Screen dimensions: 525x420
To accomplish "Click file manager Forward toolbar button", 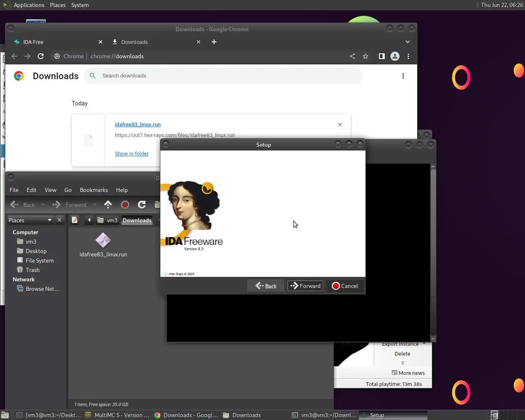I will coord(70,205).
